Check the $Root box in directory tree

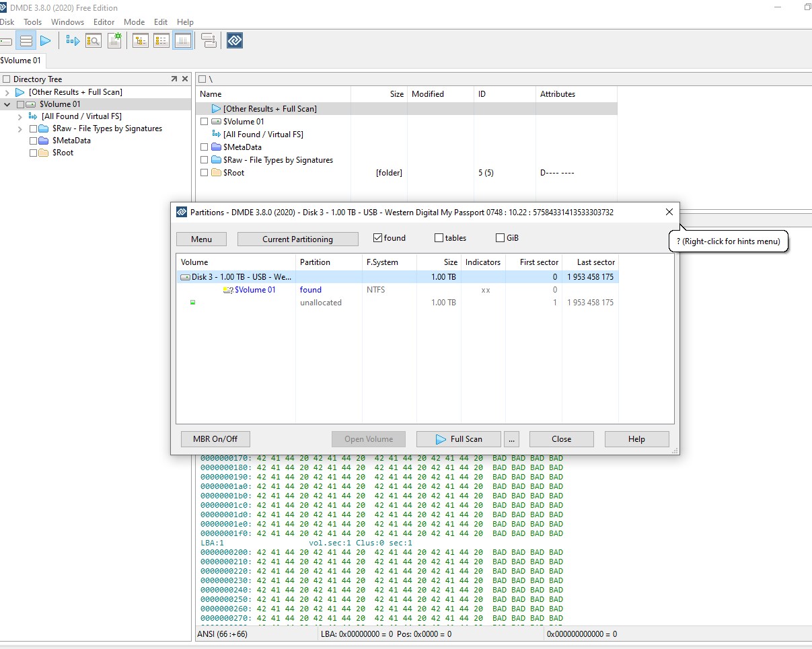point(33,153)
